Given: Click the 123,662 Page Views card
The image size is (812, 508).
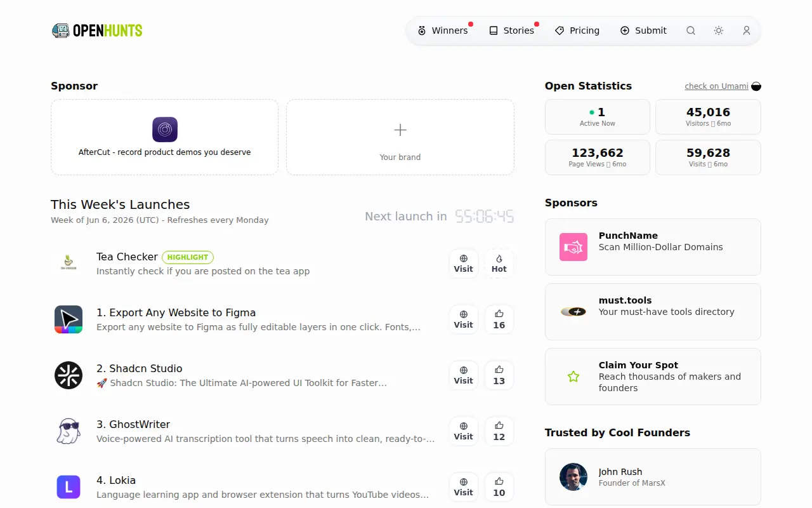Looking at the screenshot, I should [598, 157].
